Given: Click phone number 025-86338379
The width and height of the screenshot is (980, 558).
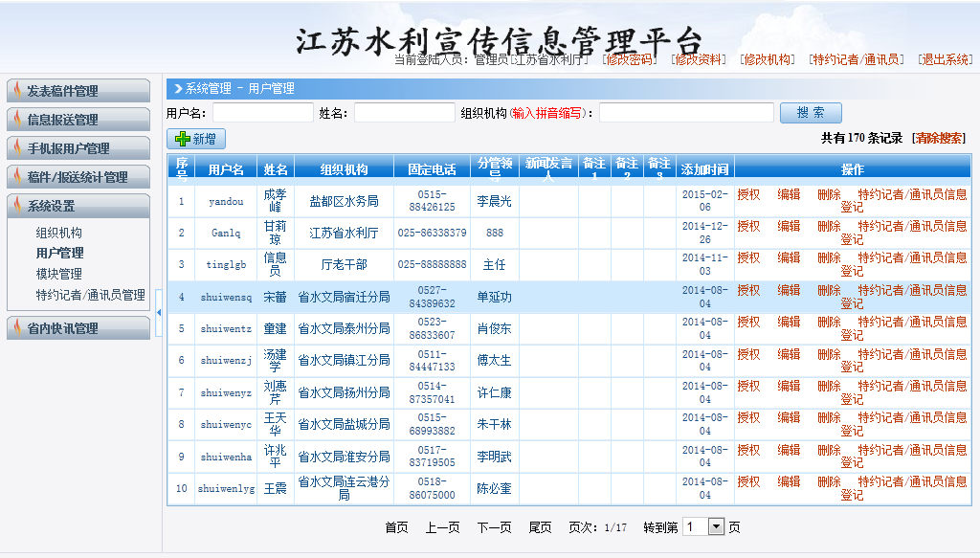Looking at the screenshot, I should [x=432, y=233].
